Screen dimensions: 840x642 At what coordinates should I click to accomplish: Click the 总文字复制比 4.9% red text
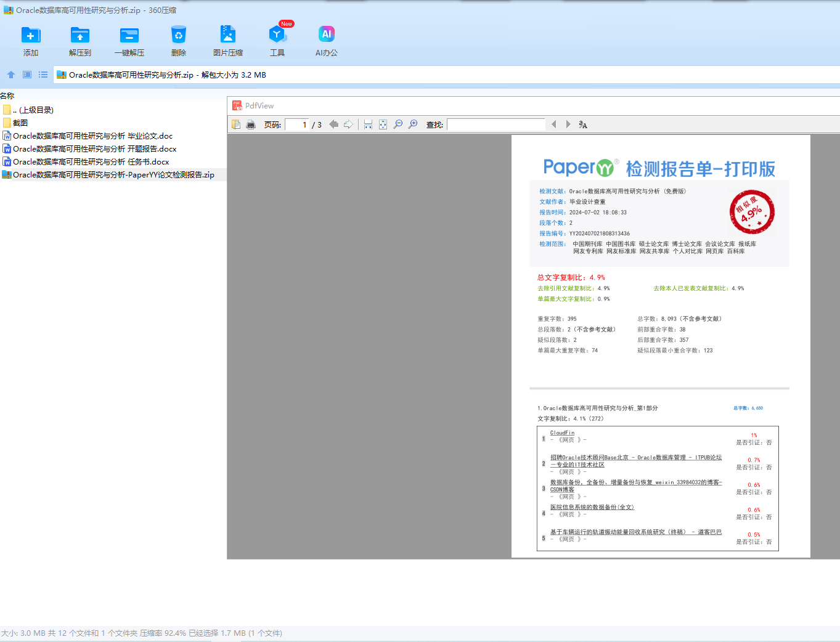tap(571, 278)
